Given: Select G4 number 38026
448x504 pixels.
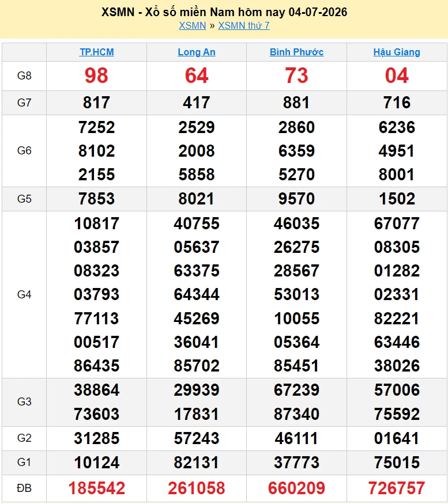Looking at the screenshot, I should tap(397, 366).
